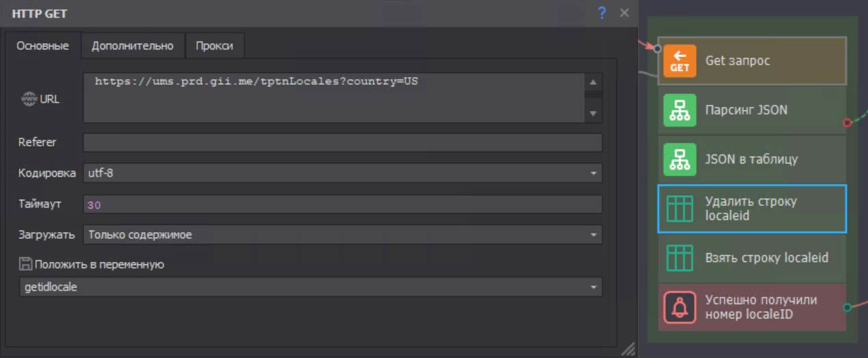
Task: Click the orange GET request icon
Action: click(680, 61)
